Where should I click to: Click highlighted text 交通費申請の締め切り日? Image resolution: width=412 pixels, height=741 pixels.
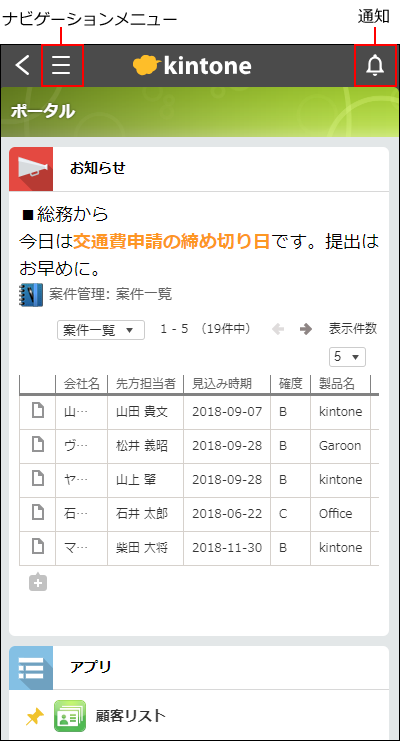click(x=172, y=242)
